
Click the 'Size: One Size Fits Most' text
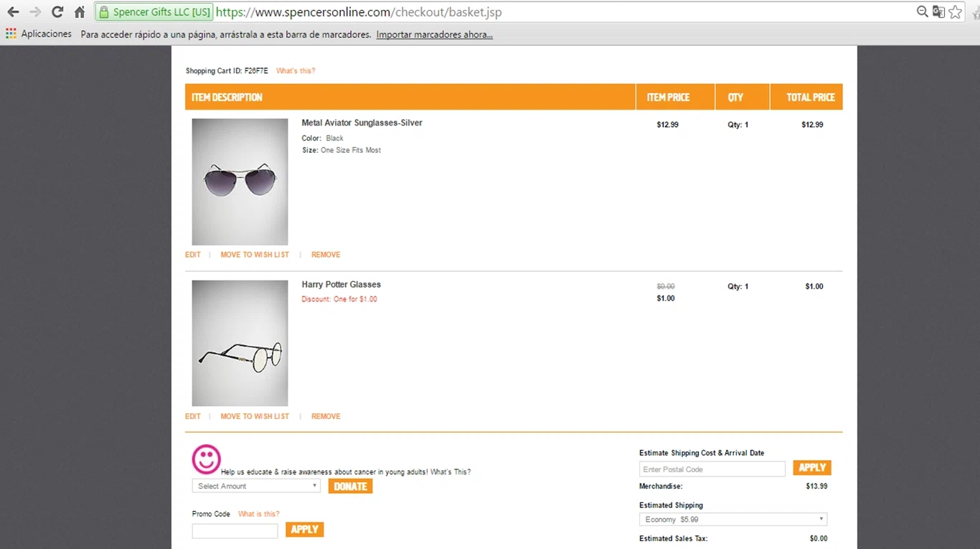point(341,151)
